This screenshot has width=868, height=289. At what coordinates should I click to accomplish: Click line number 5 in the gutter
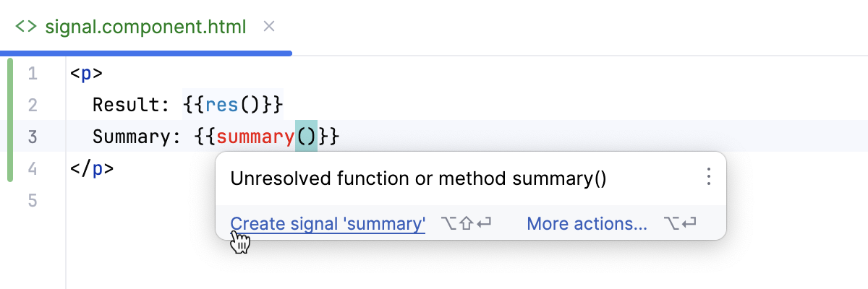[33, 200]
